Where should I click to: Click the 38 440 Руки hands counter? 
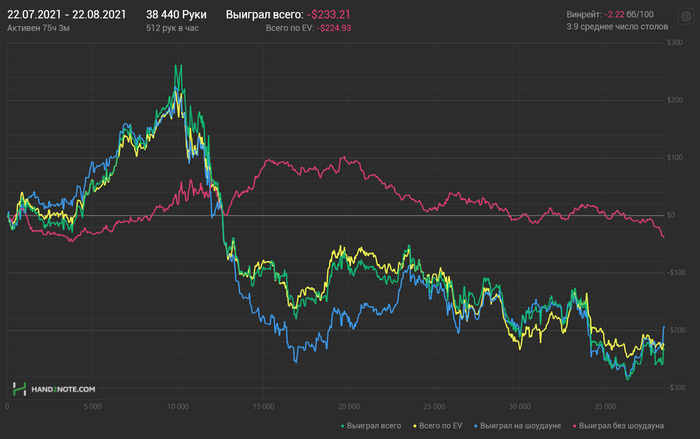[x=176, y=15]
